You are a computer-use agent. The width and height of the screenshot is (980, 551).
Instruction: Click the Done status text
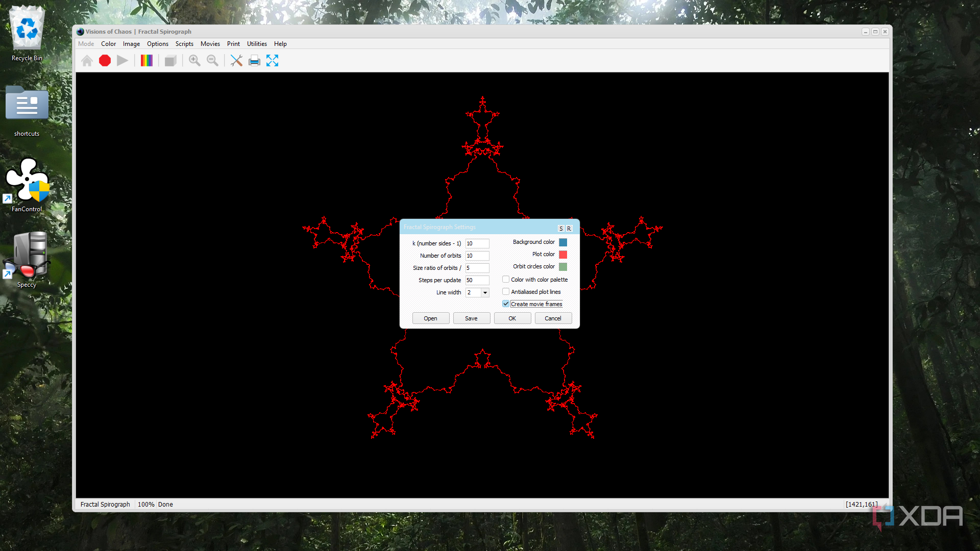pos(165,505)
